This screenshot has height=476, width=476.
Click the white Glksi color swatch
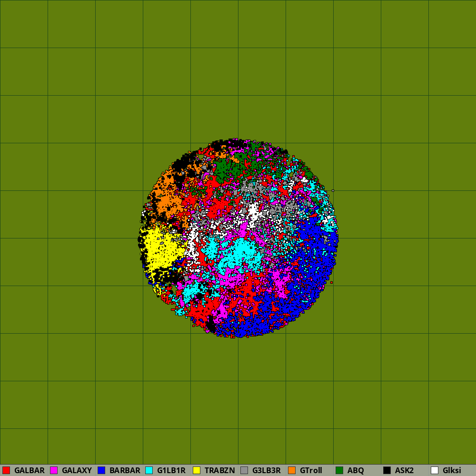click(x=435, y=470)
